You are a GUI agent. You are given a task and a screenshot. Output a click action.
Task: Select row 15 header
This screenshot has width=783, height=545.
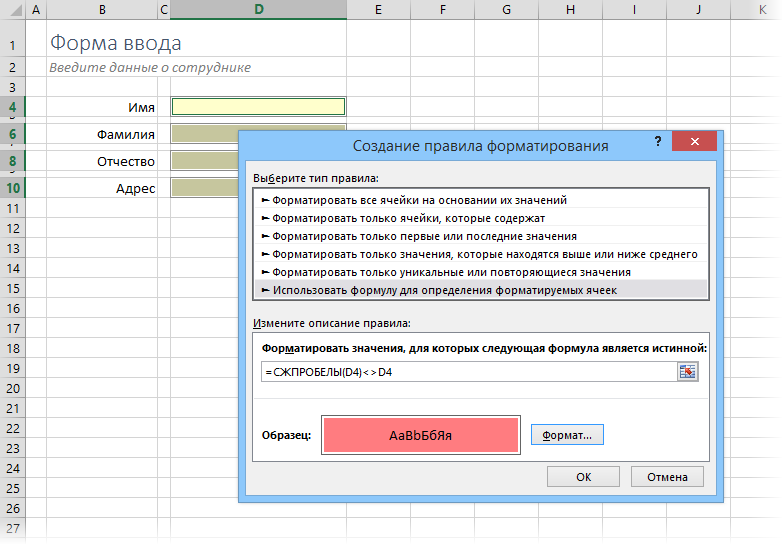pos(12,288)
